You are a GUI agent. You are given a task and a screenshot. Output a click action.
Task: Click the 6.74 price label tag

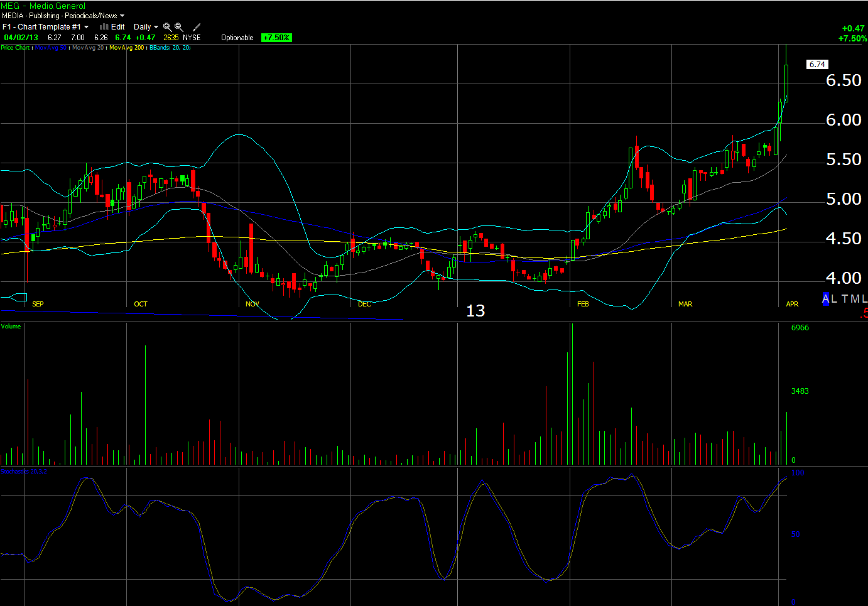tap(816, 65)
